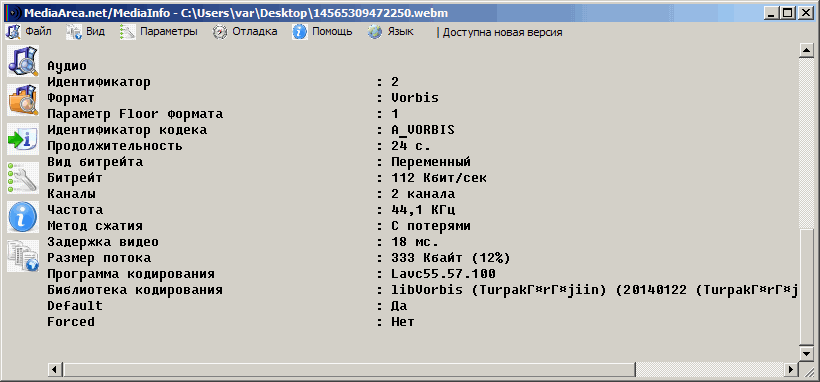The image size is (820, 382).
Task: Open the Язык menu
Action: [x=391, y=32]
